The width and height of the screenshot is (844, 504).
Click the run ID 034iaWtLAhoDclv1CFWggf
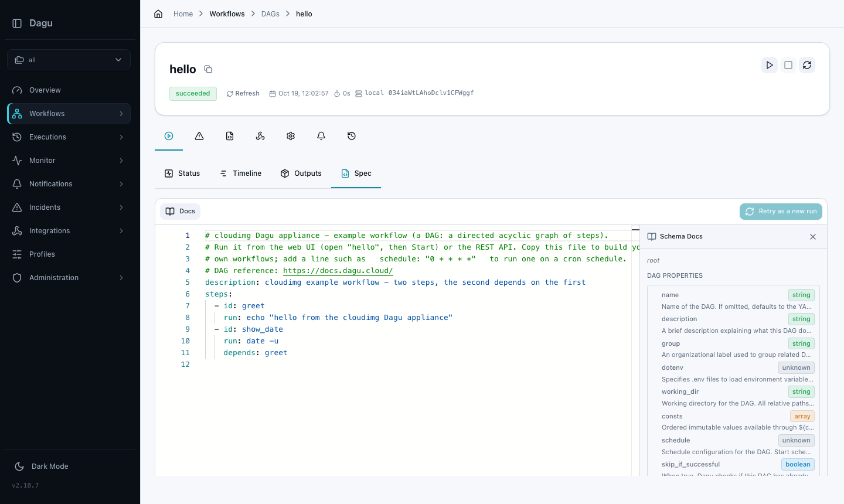[x=431, y=93]
